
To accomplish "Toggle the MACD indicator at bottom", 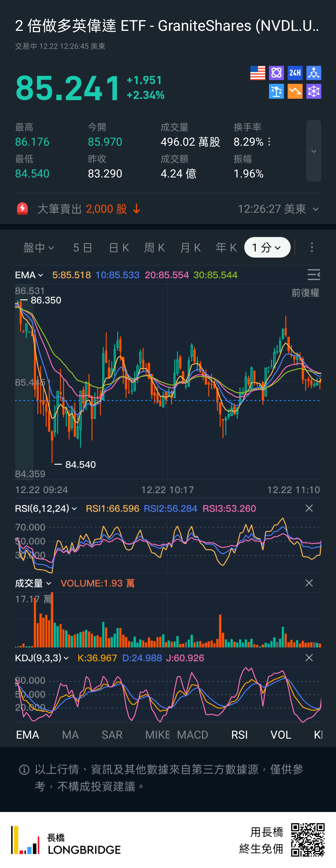I will tap(192, 734).
